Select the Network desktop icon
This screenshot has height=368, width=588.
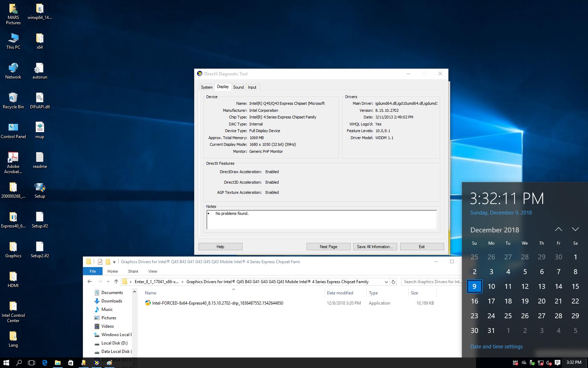click(13, 71)
